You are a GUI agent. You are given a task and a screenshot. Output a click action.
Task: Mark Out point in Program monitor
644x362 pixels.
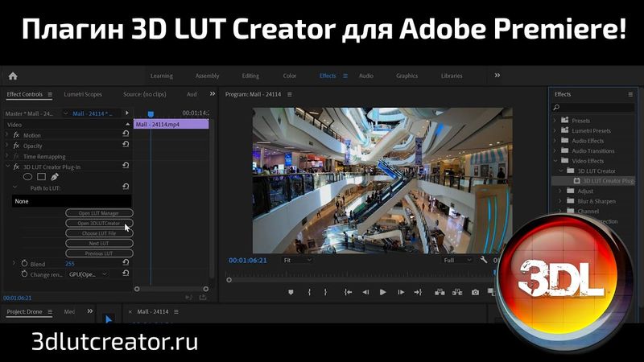point(325,292)
